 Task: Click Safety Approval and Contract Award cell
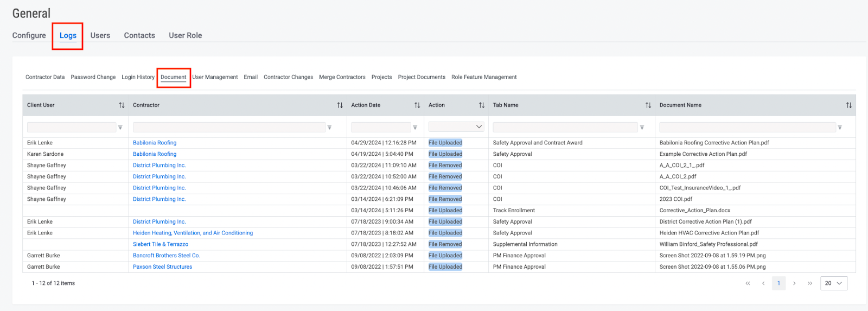(x=538, y=143)
